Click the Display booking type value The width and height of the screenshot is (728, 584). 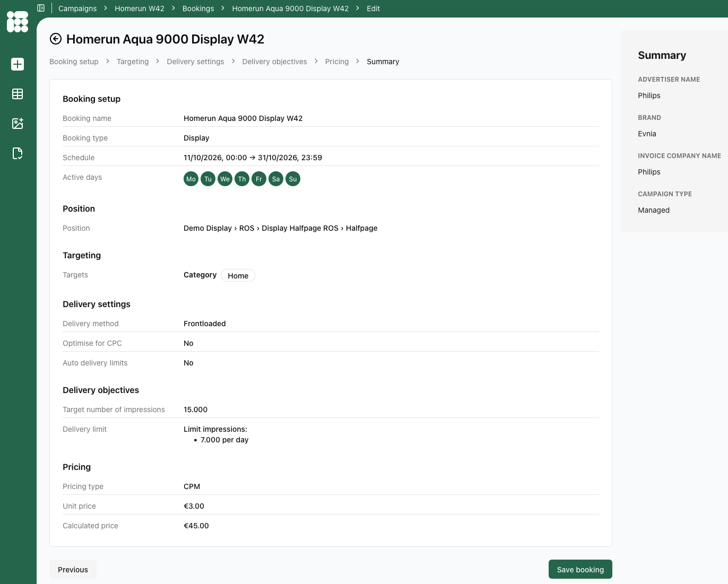[196, 138]
